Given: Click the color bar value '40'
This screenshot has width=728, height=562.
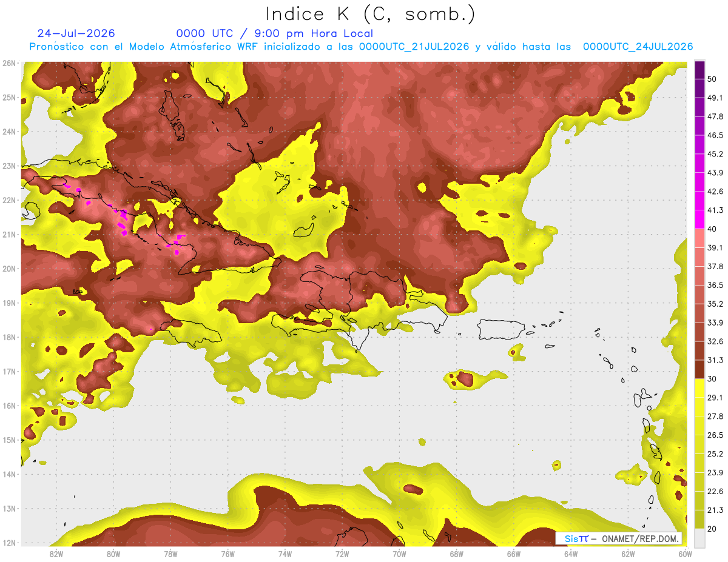Looking at the screenshot, I should pyautogui.click(x=712, y=229).
